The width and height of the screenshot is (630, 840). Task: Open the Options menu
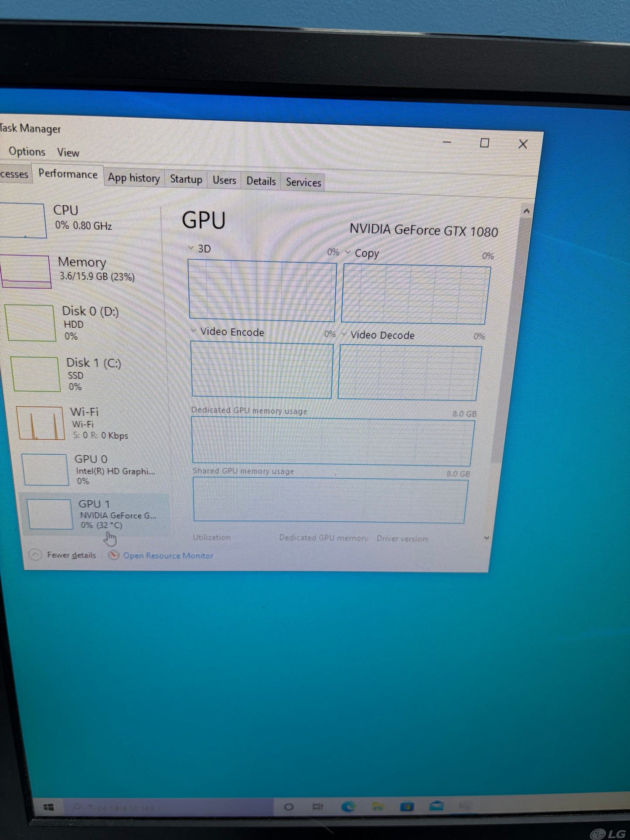point(27,152)
